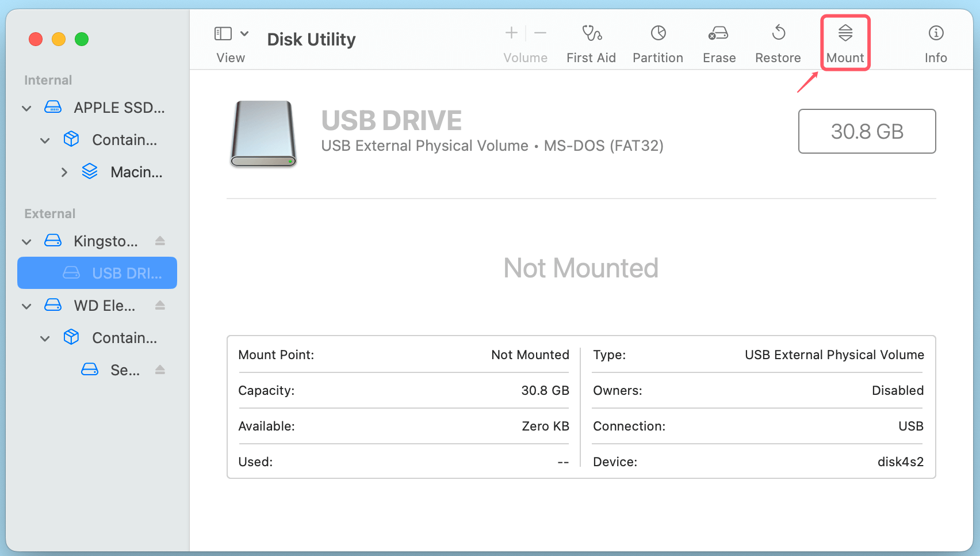
Task: Expand the Macintosh volume entry
Action: click(64, 172)
